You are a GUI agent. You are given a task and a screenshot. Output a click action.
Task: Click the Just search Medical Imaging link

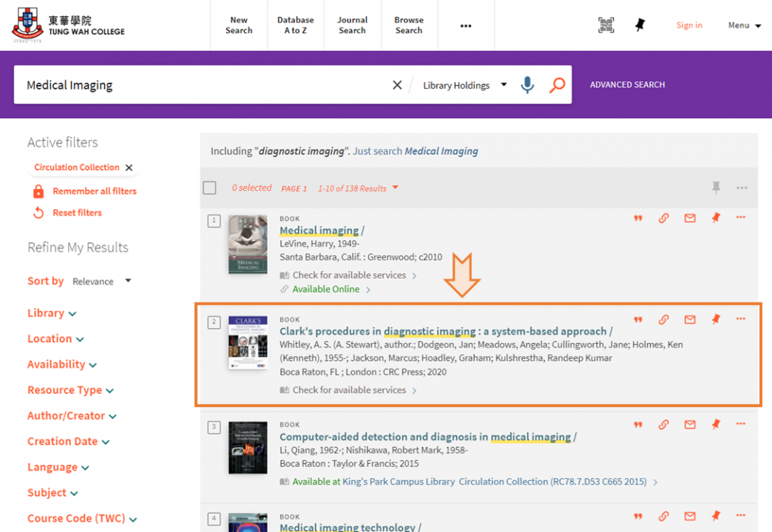click(x=415, y=151)
